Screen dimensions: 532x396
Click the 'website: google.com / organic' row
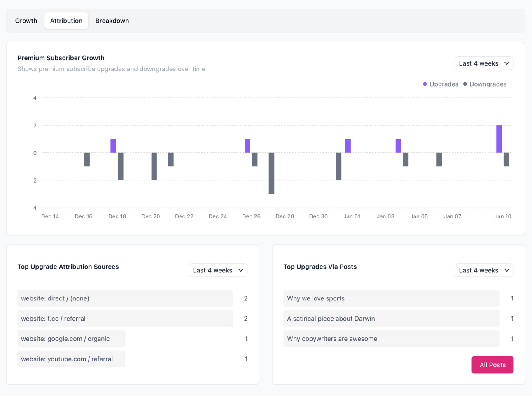click(x=71, y=339)
